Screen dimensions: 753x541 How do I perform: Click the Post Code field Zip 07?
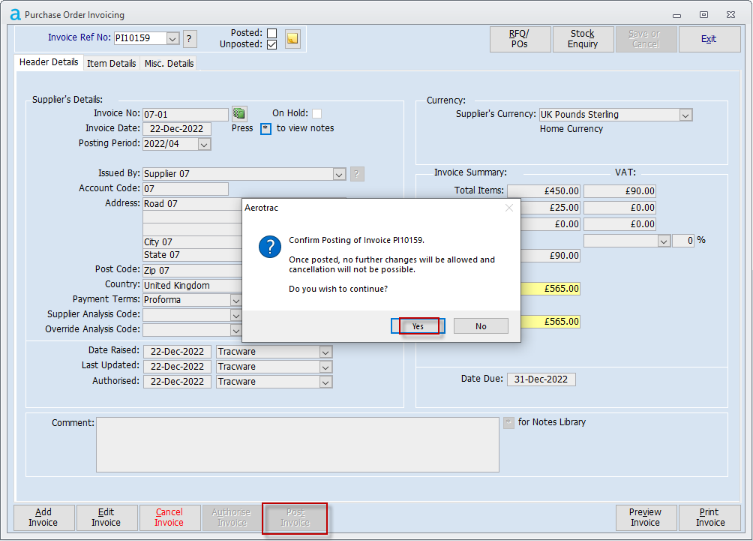tap(192, 271)
